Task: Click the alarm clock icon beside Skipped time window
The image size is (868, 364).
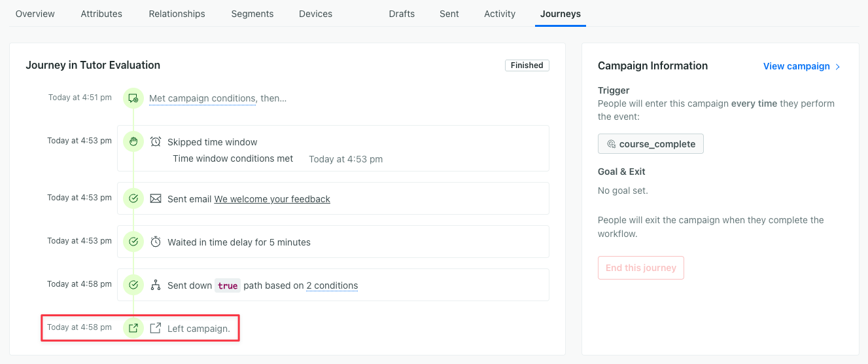Action: (x=156, y=141)
